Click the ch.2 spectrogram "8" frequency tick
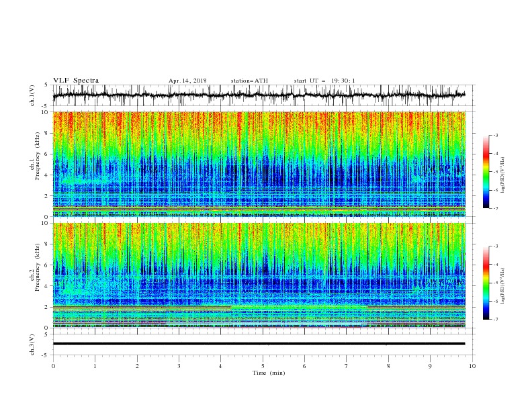Screen dimensions: 532x411 (48, 244)
